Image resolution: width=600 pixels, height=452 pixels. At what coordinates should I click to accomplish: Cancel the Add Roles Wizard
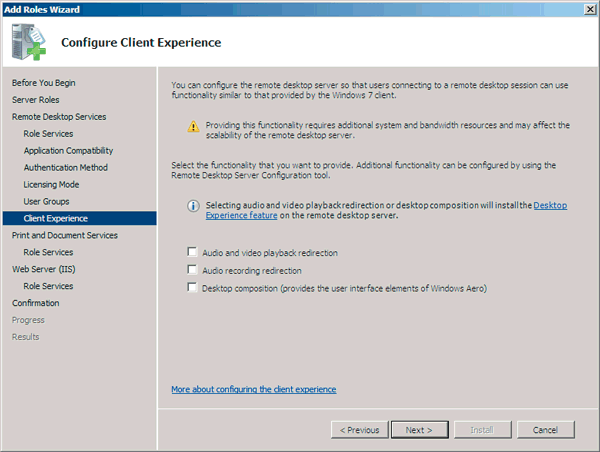pos(545,430)
